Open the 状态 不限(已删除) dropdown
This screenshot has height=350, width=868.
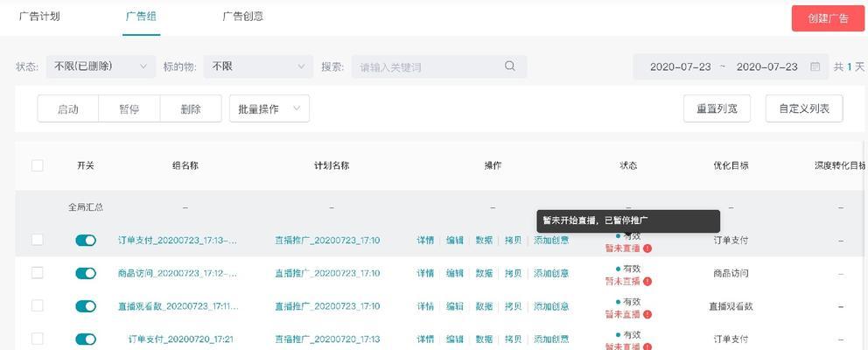(x=101, y=66)
